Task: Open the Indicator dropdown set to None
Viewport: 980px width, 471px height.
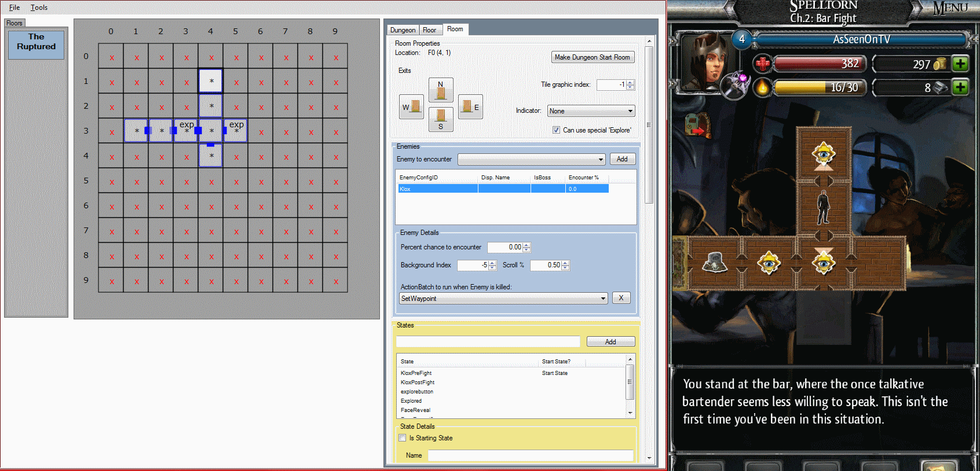Action: click(591, 111)
